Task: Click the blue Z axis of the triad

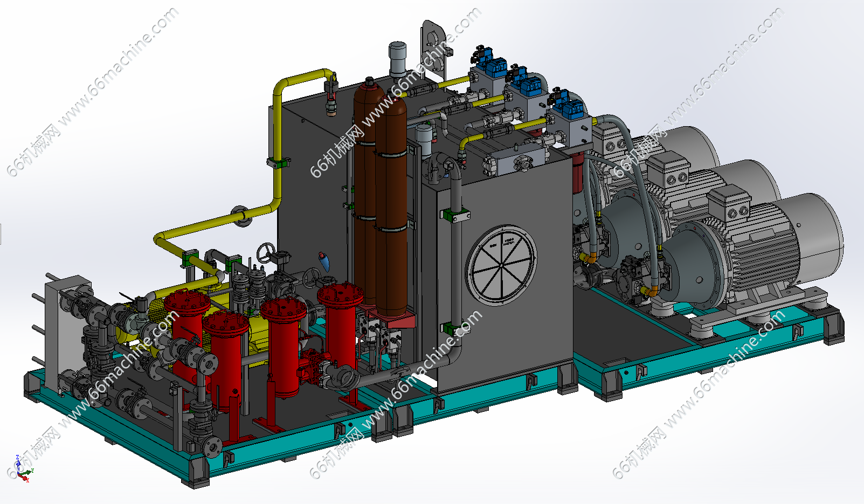Action: pos(18,462)
